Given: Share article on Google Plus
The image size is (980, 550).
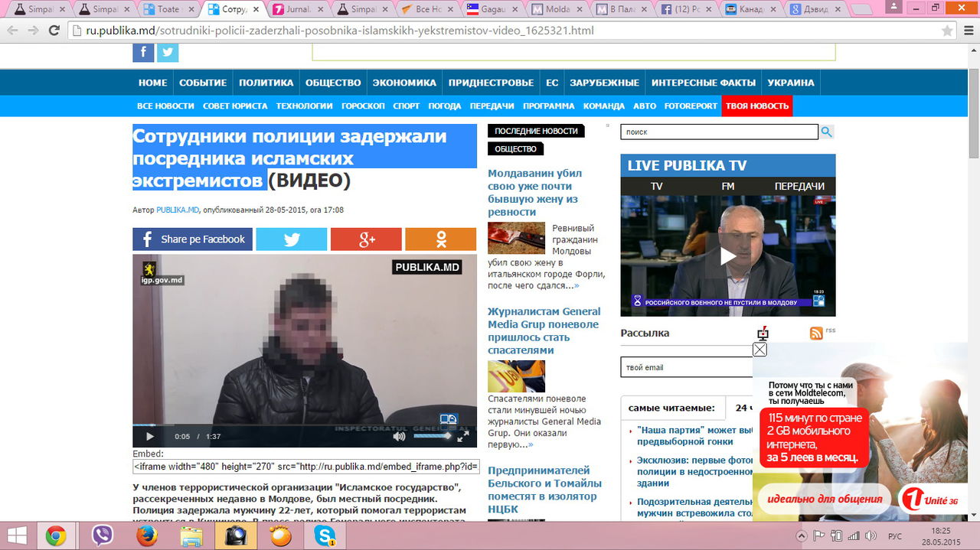Looking at the screenshot, I should [x=366, y=239].
